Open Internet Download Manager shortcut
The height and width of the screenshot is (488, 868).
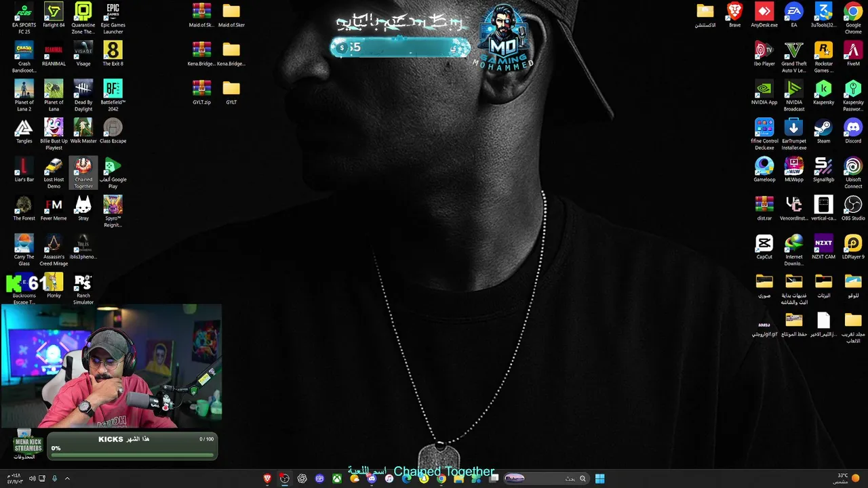coord(794,250)
